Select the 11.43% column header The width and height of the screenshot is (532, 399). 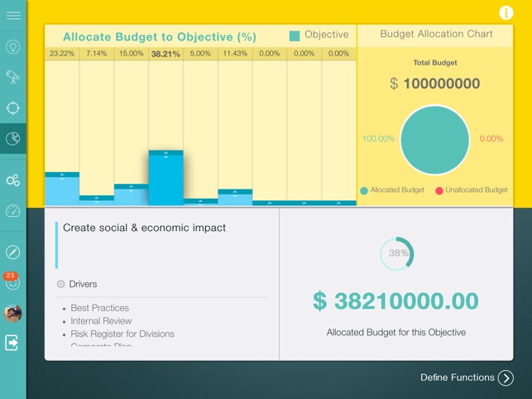[x=235, y=54]
